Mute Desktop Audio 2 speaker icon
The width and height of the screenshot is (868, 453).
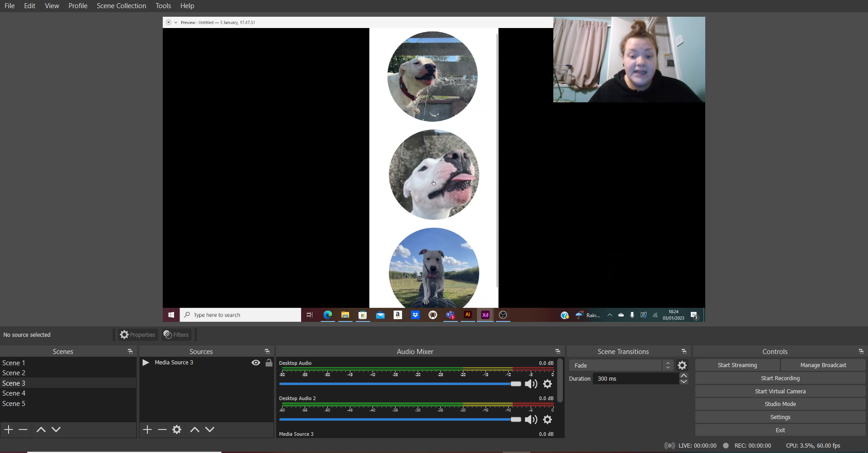(531, 420)
